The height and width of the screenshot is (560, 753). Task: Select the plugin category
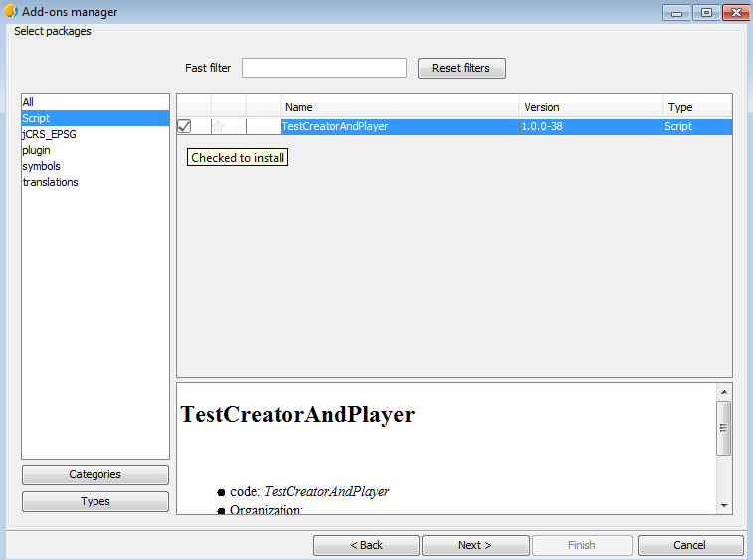pyautogui.click(x=37, y=150)
